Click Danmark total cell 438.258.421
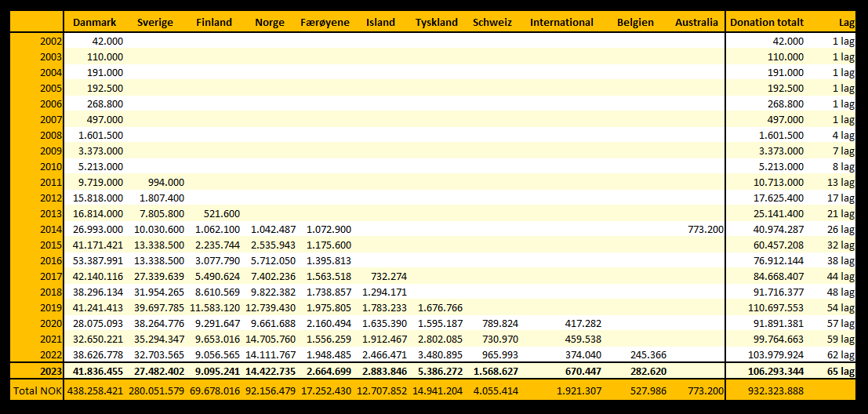Image resolution: width=868 pixels, height=414 pixels. [x=94, y=390]
